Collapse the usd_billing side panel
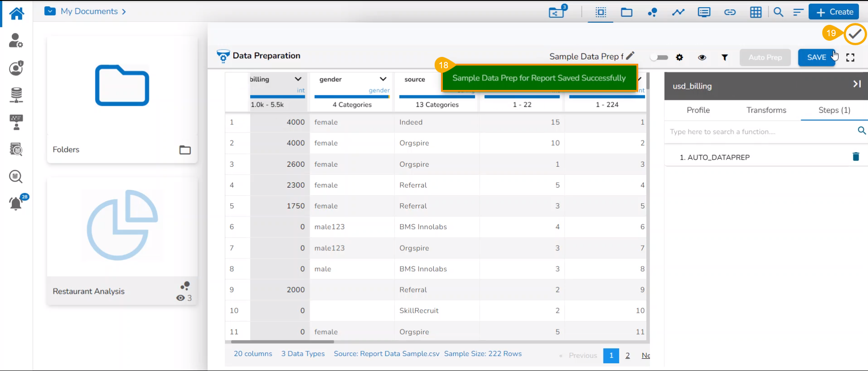Screen dimensions: 868x371 click(x=857, y=84)
